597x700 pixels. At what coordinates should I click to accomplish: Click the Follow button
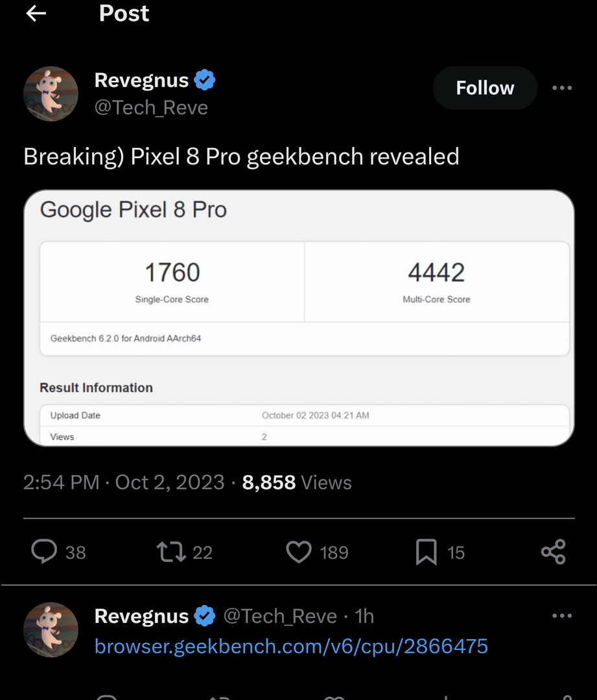[x=485, y=88]
